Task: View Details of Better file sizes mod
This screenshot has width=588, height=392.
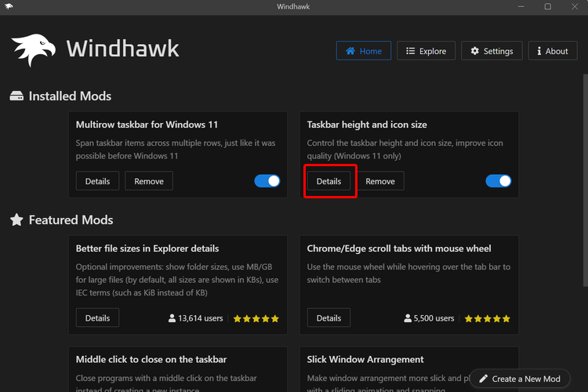Action: click(x=97, y=318)
